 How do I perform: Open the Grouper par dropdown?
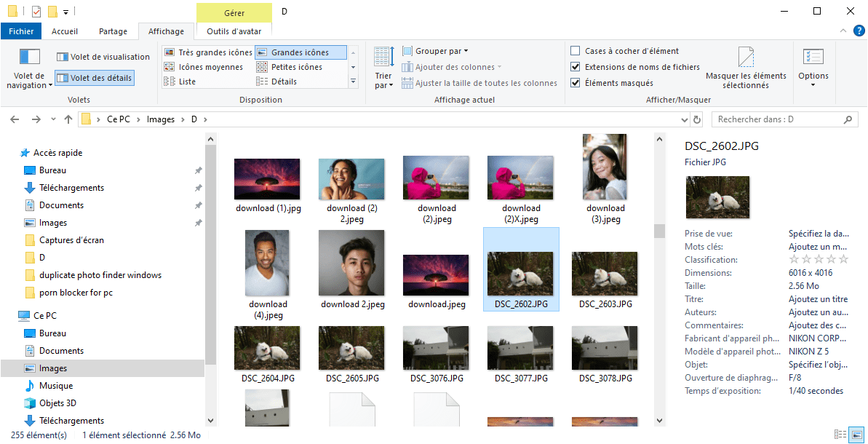click(x=435, y=51)
